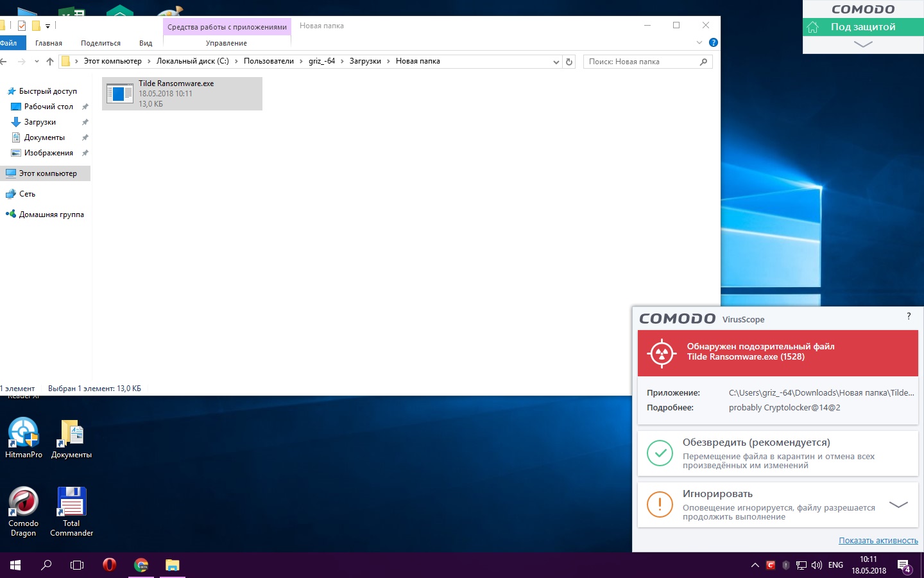Click Chrome icon in the taskbar
The image size is (924, 578).
click(x=141, y=565)
